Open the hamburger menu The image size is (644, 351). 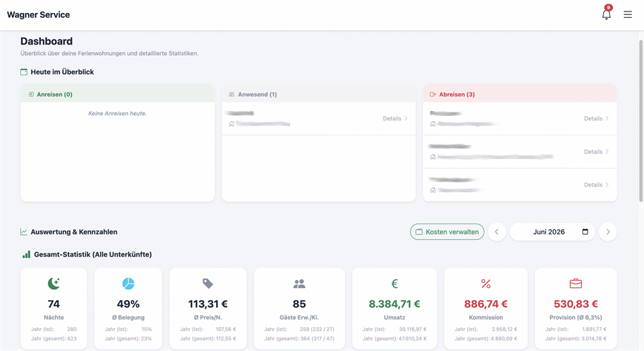628,15
